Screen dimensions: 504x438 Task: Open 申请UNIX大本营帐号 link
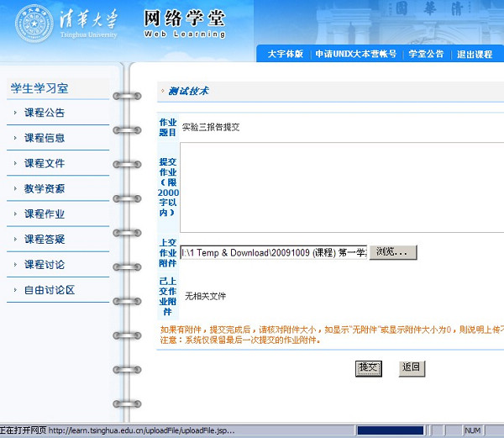point(356,54)
